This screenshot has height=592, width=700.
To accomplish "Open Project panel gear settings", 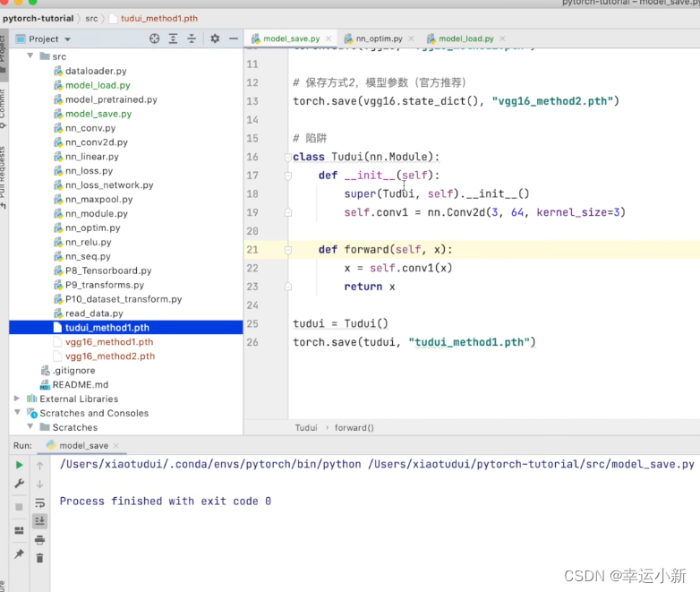I will tap(215, 39).
